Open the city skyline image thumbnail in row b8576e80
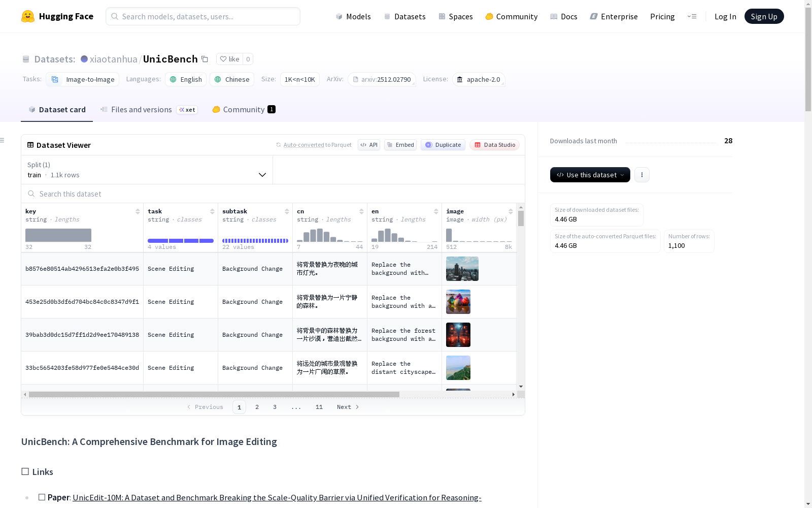Viewport: 812px width, 508px height. click(x=462, y=269)
